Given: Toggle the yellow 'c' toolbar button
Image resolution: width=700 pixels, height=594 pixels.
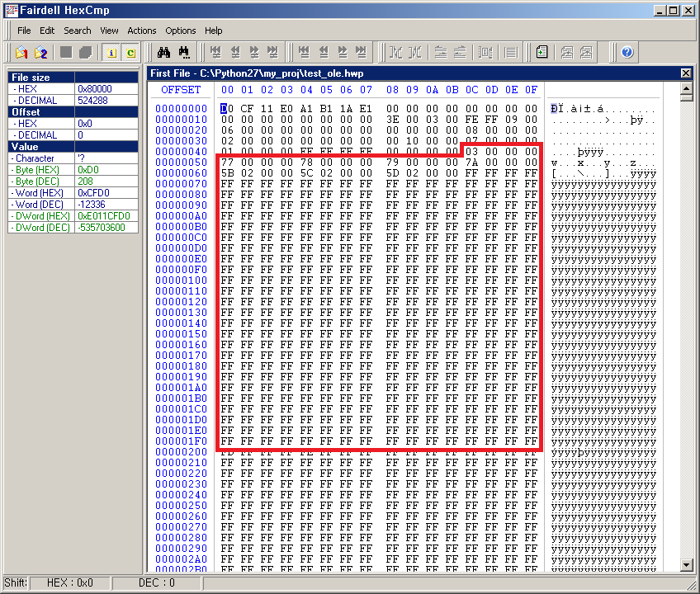Looking at the screenshot, I should [x=130, y=53].
